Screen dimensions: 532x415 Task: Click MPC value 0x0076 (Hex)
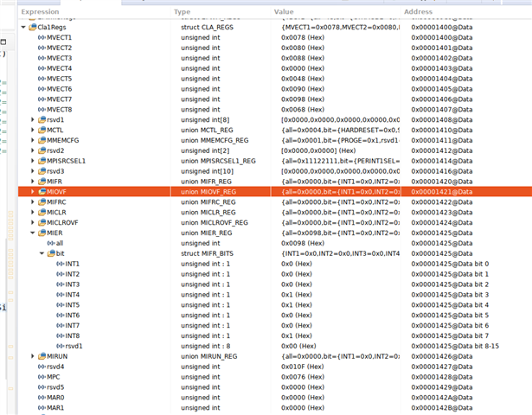303,377
